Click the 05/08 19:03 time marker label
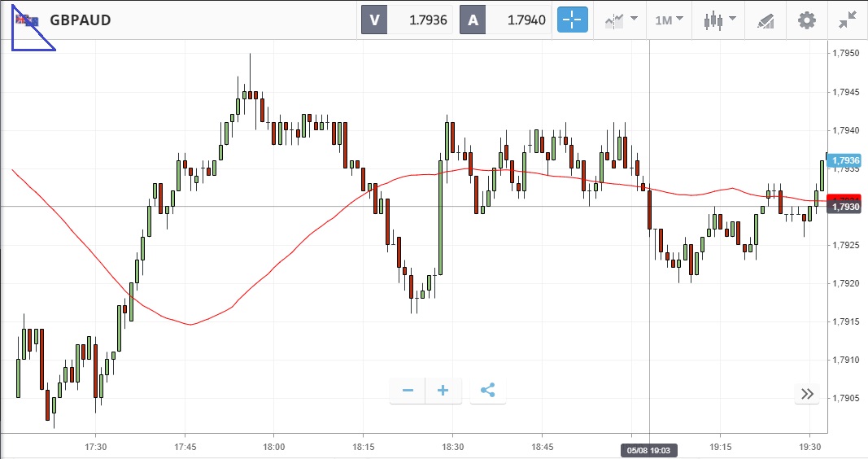This screenshot has width=868, height=459. click(648, 449)
